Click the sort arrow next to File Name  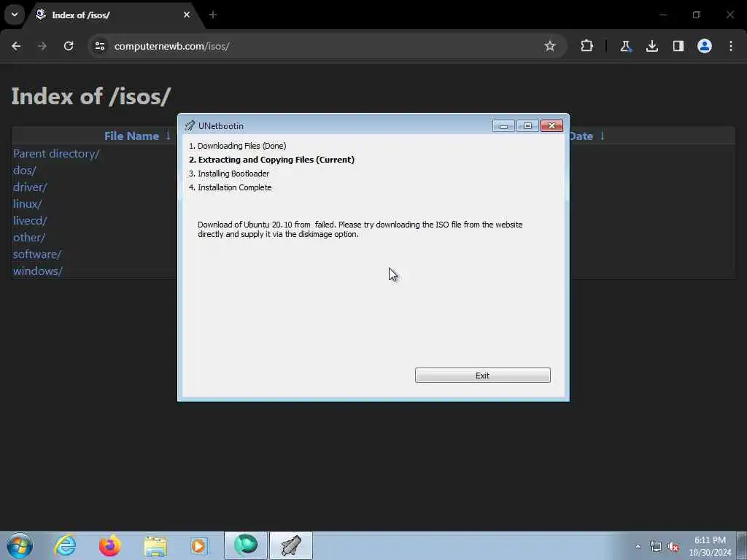[168, 136]
